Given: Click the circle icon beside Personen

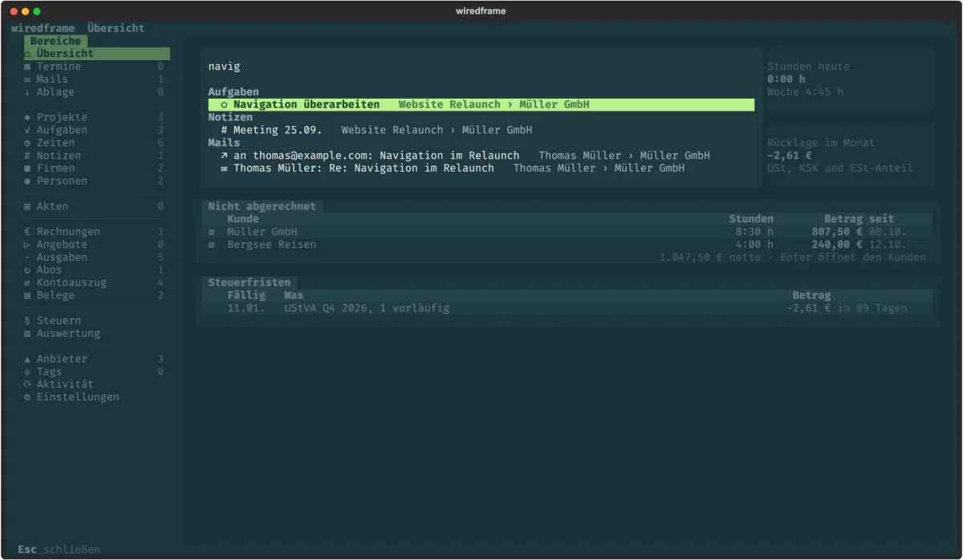Looking at the screenshot, I should (x=27, y=181).
